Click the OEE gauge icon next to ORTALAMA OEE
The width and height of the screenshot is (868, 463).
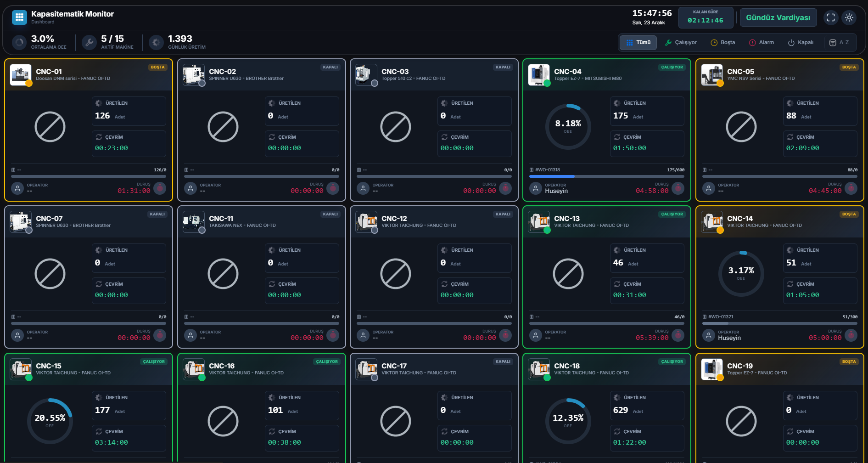pyautogui.click(x=19, y=42)
